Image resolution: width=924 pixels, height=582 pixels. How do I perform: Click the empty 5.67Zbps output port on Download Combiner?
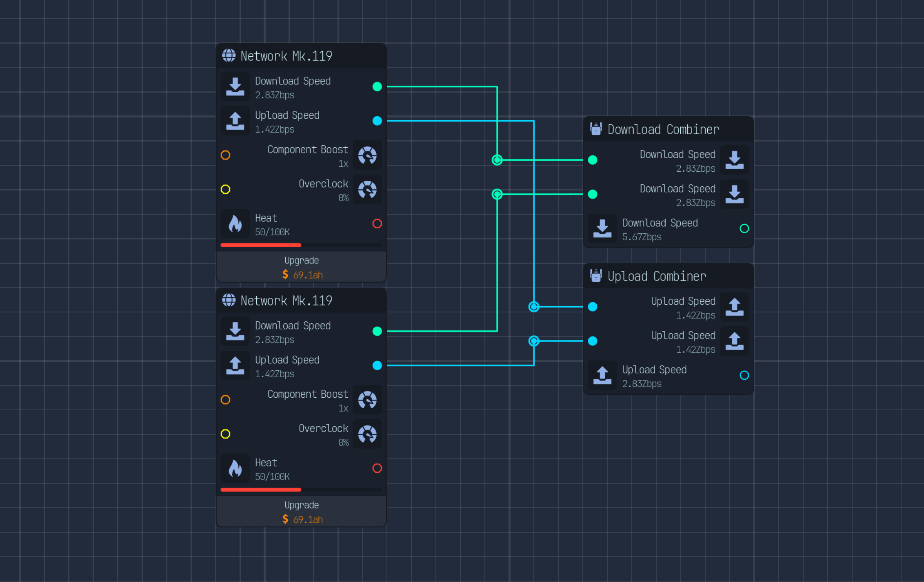pos(744,228)
